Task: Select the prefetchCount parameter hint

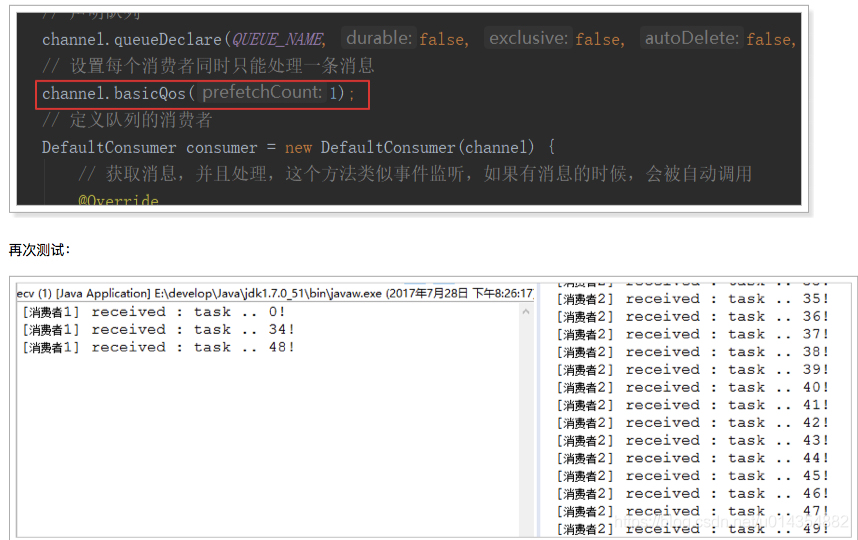Action: (262, 92)
